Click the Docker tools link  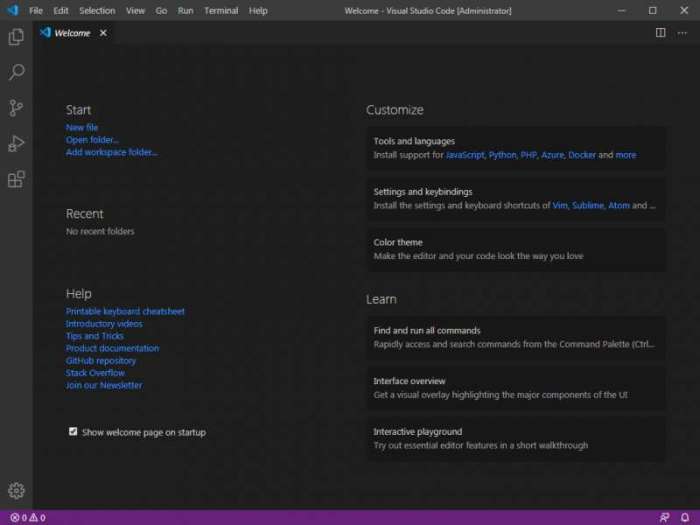pos(582,155)
